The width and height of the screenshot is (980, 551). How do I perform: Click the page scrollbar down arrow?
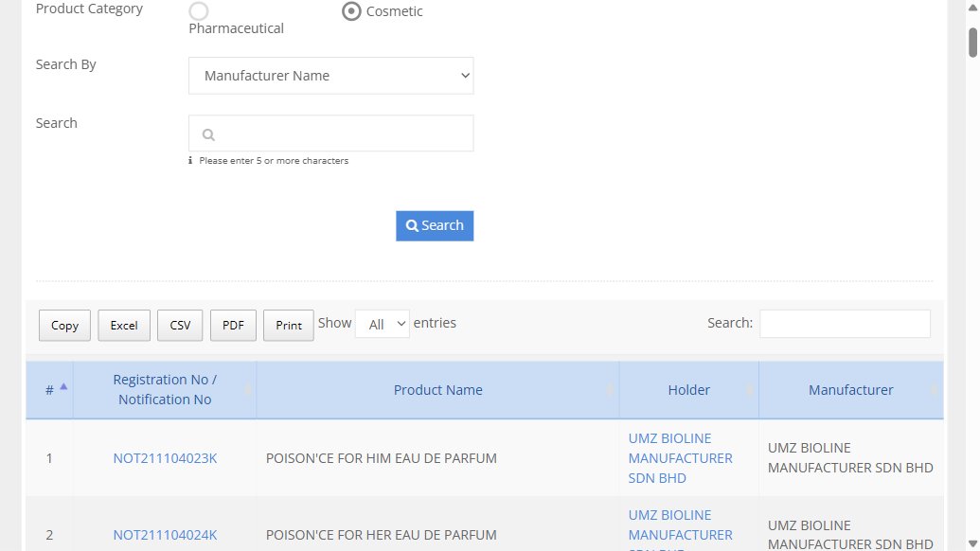(x=972, y=543)
